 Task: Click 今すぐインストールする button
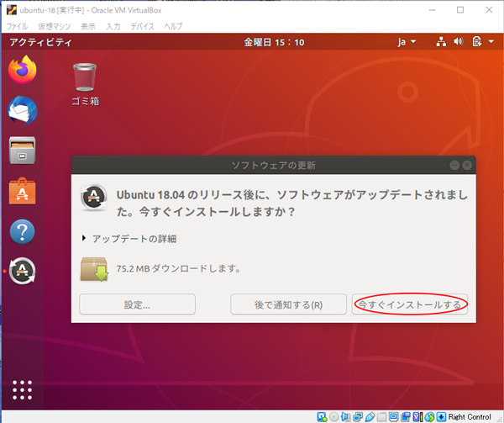[x=410, y=304]
